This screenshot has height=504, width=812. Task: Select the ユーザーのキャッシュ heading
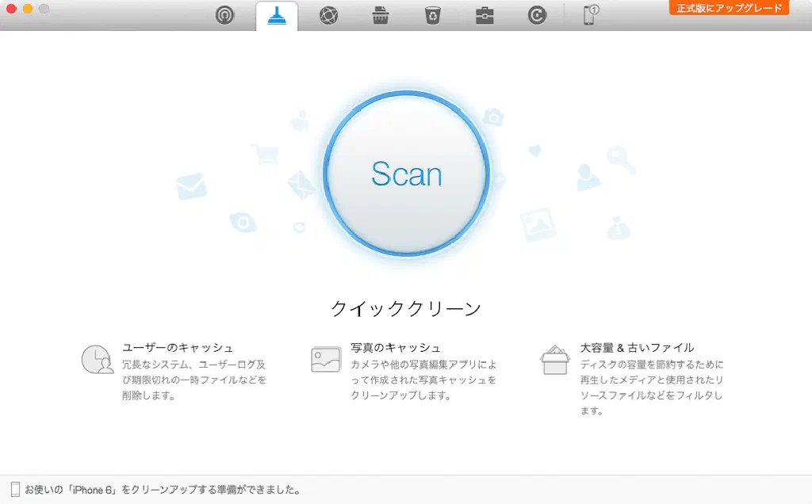[x=178, y=347]
